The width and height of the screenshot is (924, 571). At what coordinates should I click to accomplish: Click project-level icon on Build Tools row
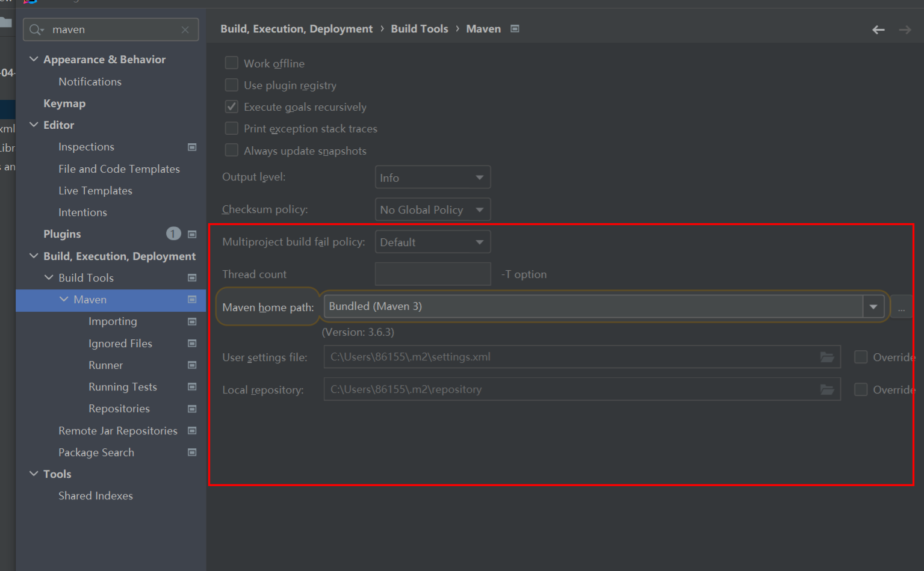pos(192,277)
